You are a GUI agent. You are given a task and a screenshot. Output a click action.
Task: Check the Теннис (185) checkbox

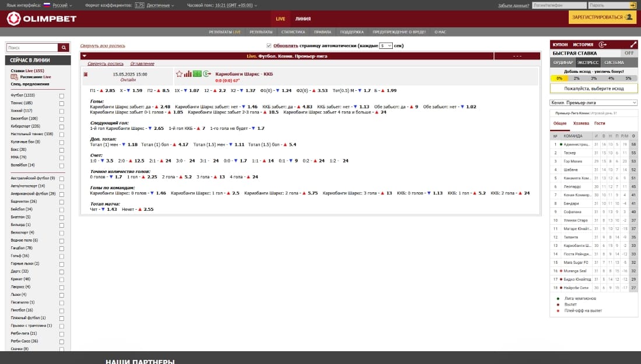pos(62,104)
